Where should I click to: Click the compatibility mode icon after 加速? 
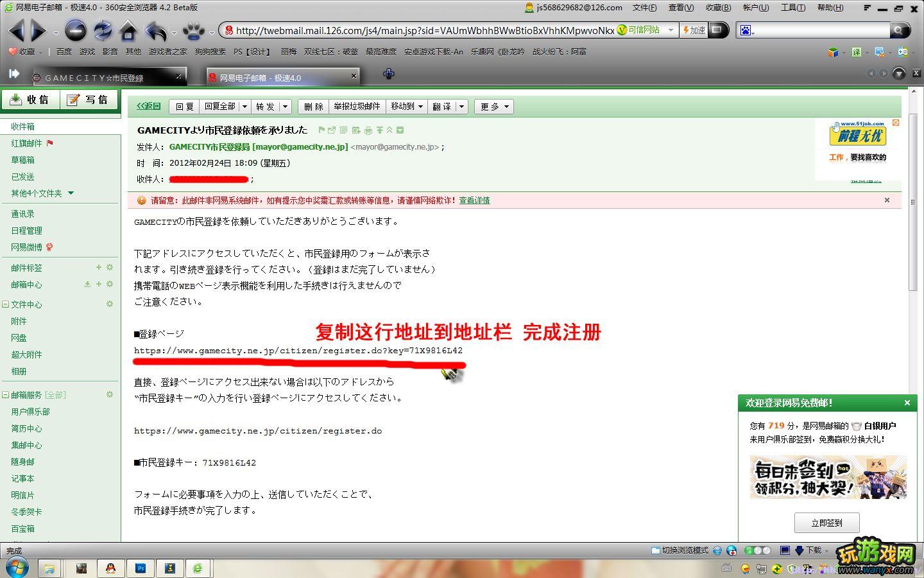coord(717,30)
